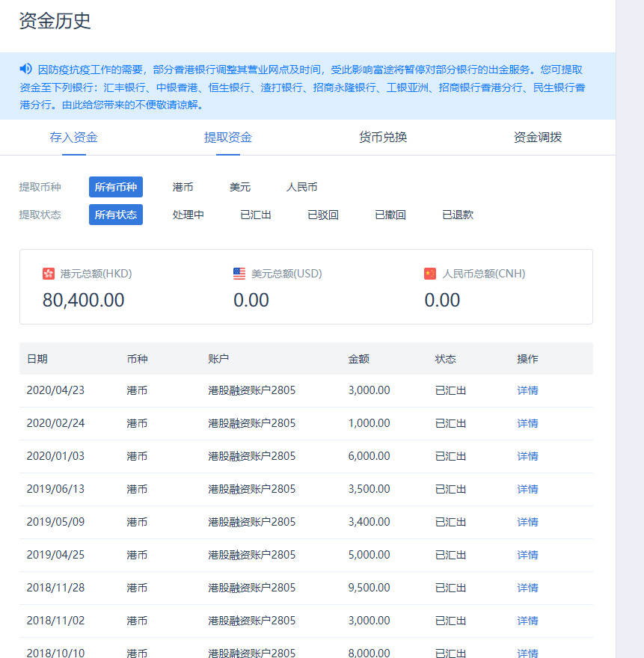
Task: Open 详情 for 2019/05/09 withdrawal
Action: pos(528,522)
